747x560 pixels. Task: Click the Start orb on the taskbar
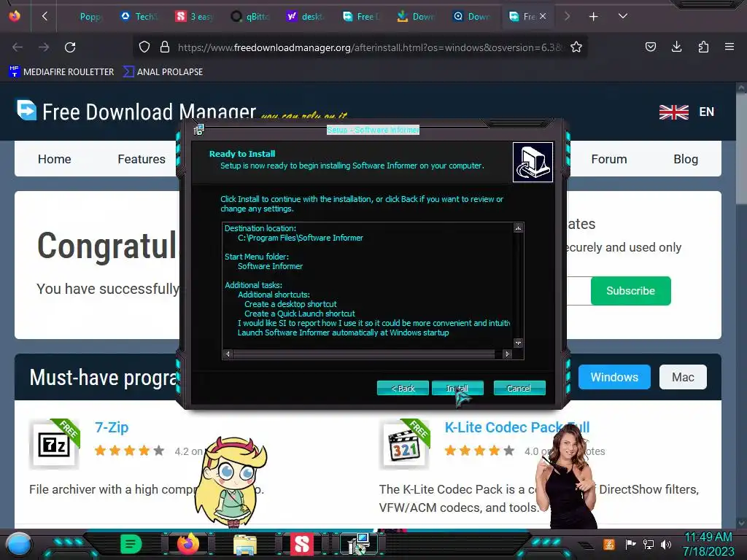coord(18,545)
